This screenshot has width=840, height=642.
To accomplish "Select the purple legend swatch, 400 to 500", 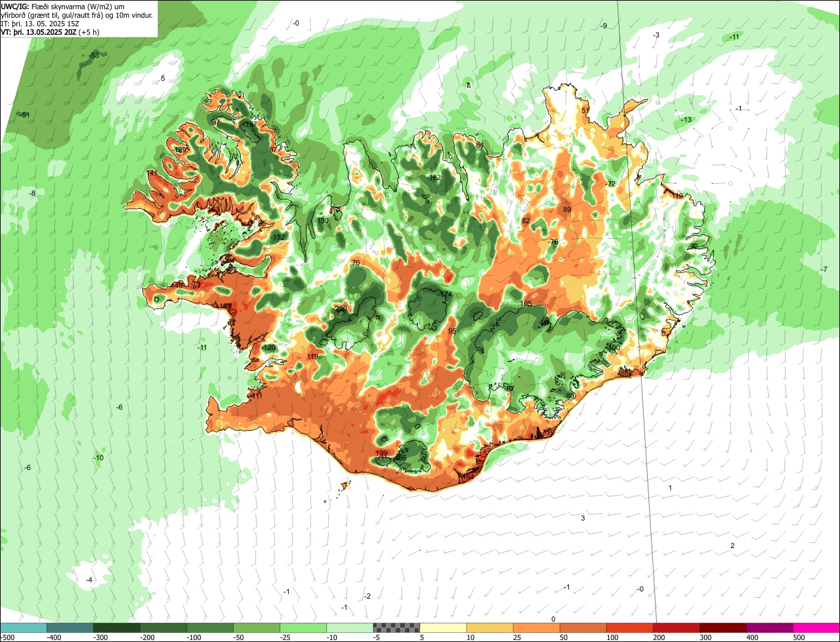I will 769,628.
